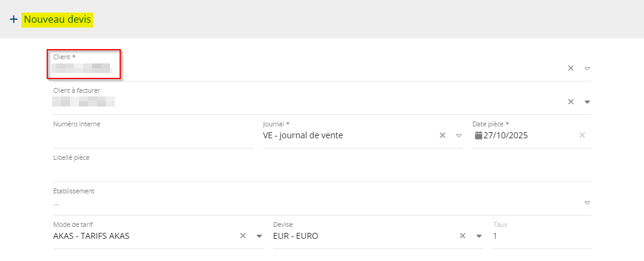
Task: Click the Nouveau devis title
Action: (x=57, y=20)
